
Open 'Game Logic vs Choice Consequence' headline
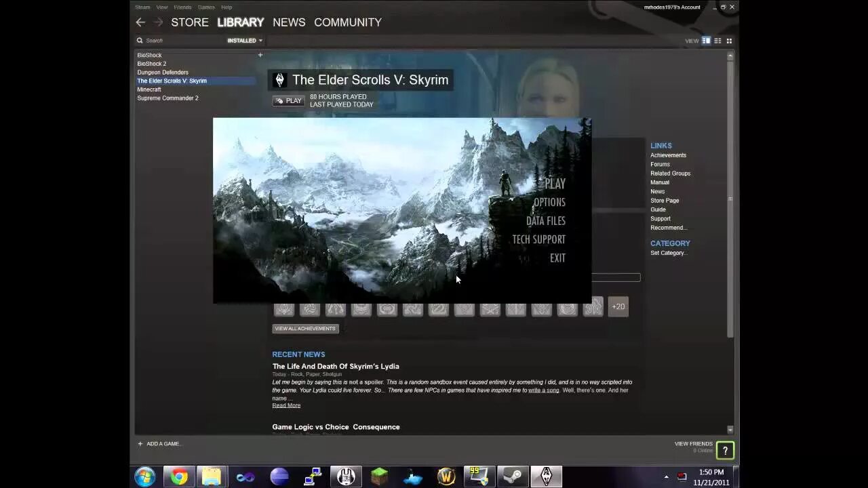click(336, 427)
